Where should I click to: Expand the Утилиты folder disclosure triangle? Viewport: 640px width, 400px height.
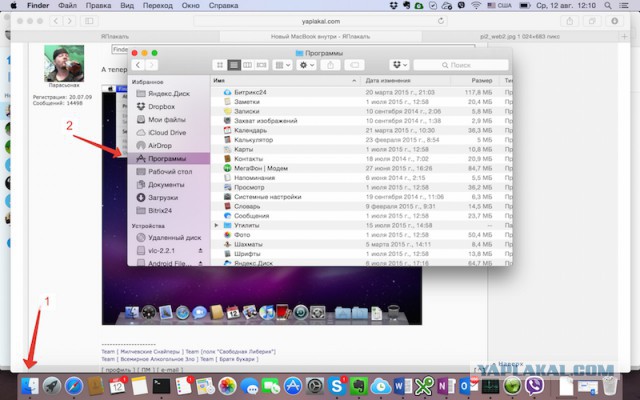216,225
